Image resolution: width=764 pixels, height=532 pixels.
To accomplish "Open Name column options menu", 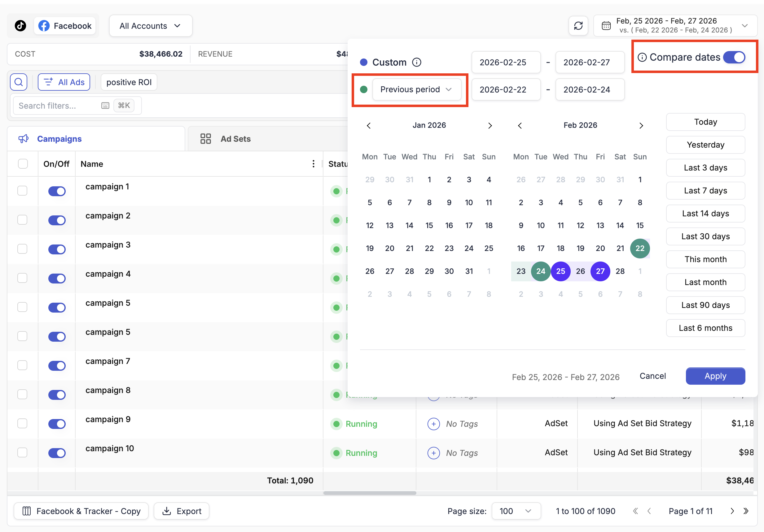I will point(313,164).
